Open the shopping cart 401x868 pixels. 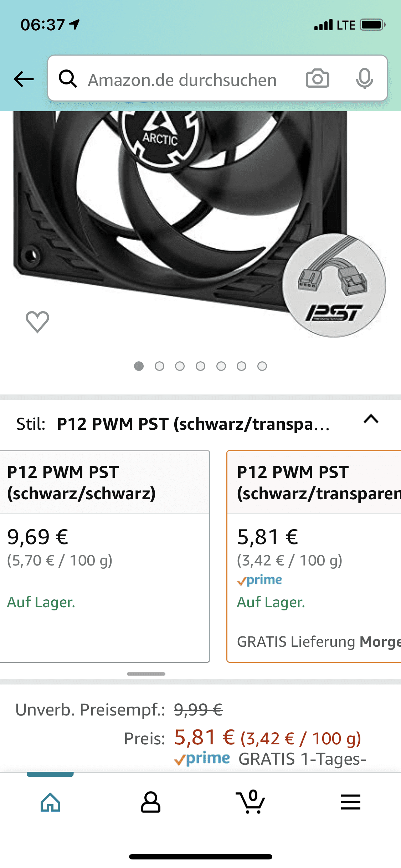coord(251,802)
